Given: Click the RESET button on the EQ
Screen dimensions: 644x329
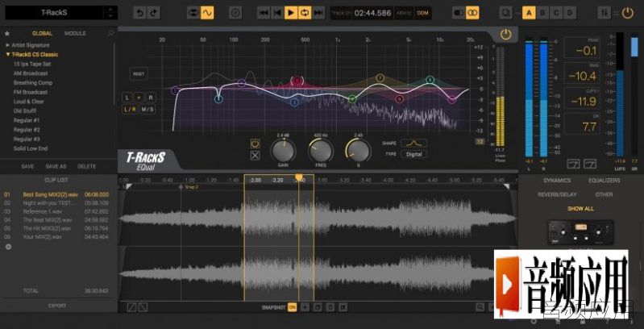Looking at the screenshot, I should (x=139, y=74).
